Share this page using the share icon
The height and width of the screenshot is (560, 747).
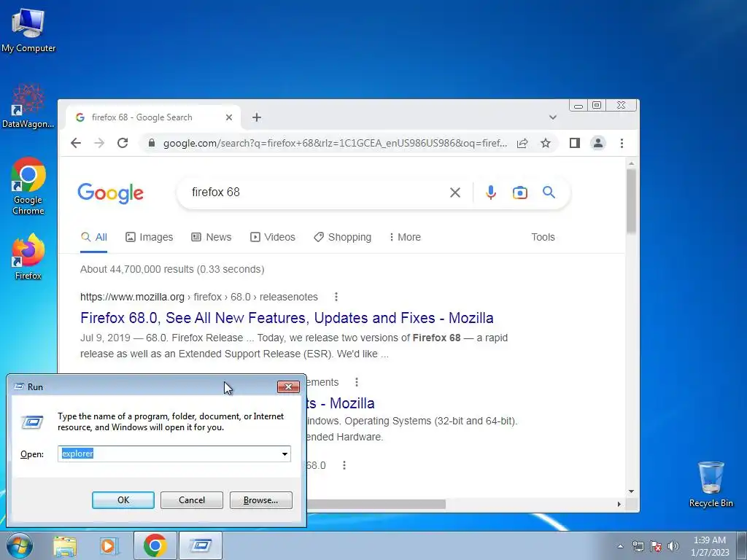(x=522, y=143)
